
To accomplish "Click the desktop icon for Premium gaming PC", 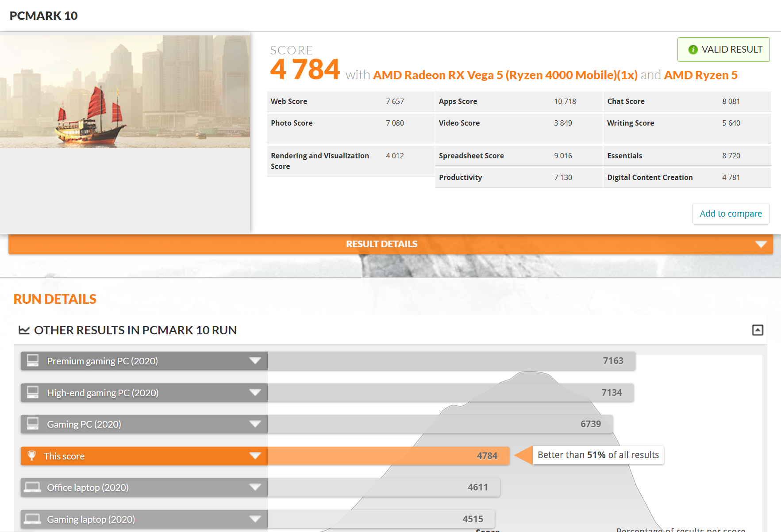I will (x=33, y=360).
